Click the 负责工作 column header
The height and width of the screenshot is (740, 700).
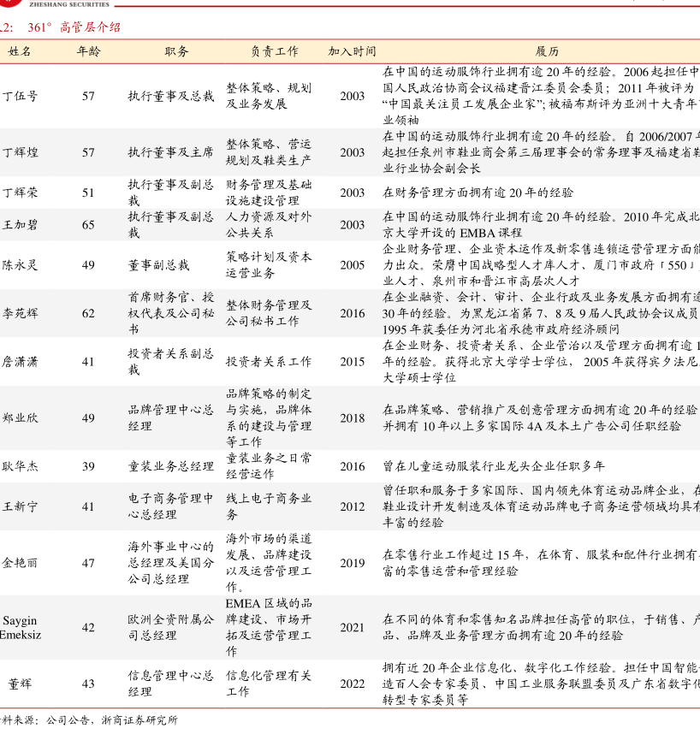click(275, 51)
